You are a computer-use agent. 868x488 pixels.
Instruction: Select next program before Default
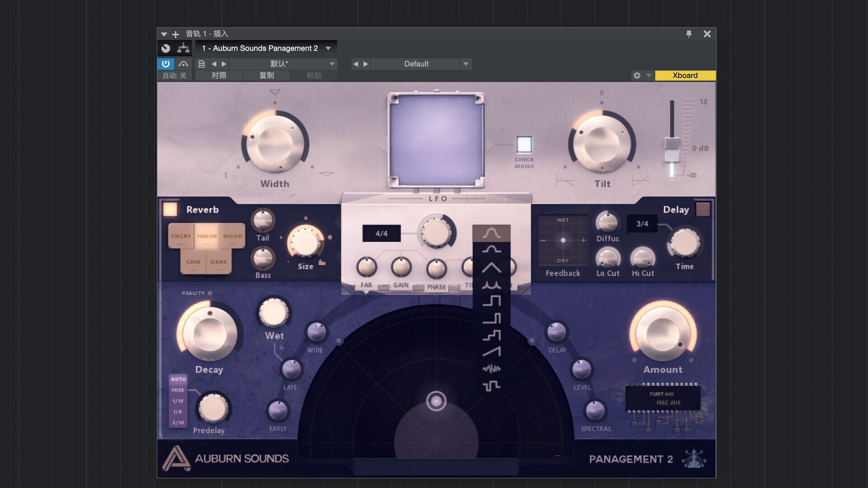pos(366,64)
